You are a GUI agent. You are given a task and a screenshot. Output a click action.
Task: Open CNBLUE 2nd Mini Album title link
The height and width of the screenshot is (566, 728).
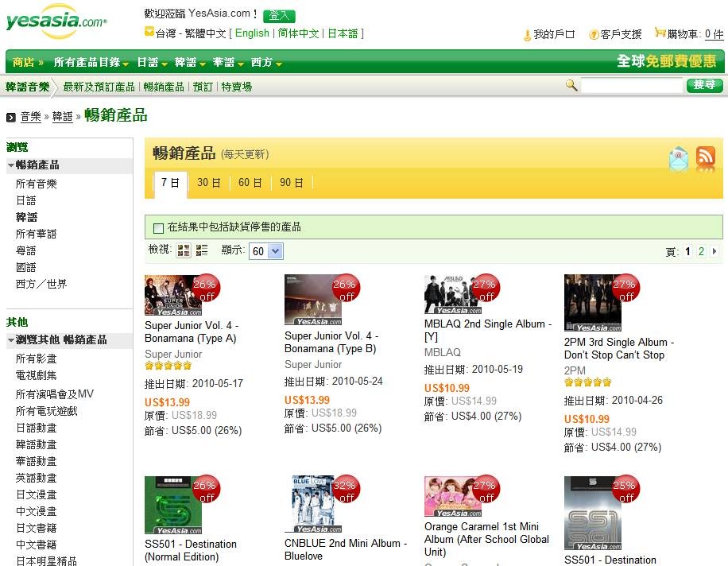[346, 549]
